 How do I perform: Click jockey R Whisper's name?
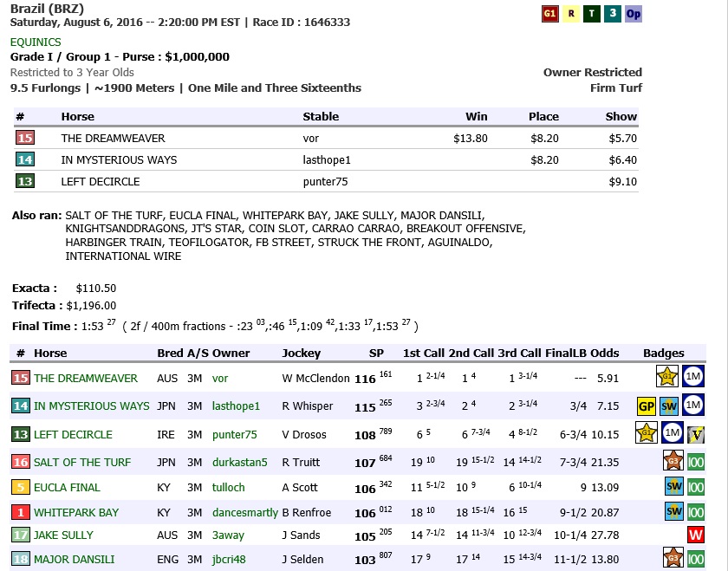[308, 406]
